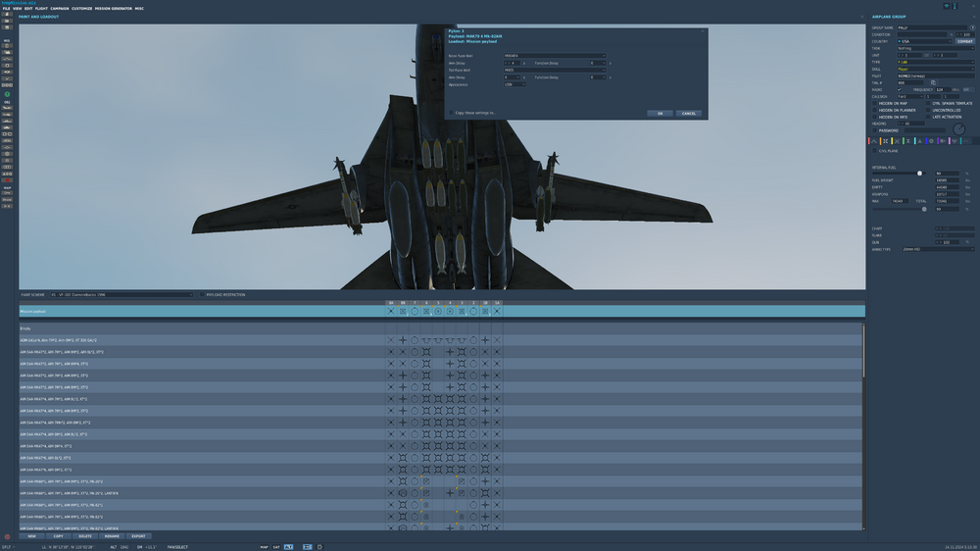Open the Nose Fuze Well dropdown

coord(555,56)
